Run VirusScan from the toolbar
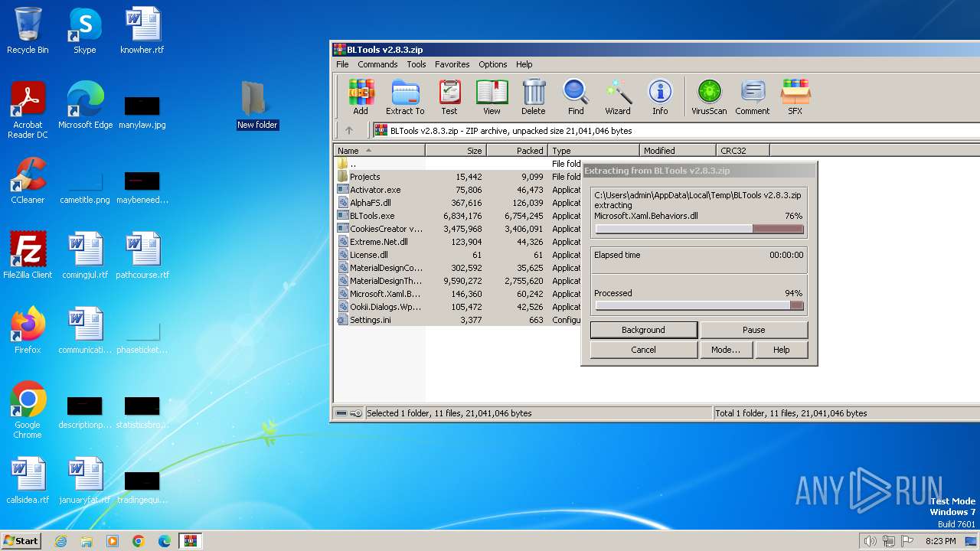Viewport: 980px width, 551px height. tap(709, 96)
